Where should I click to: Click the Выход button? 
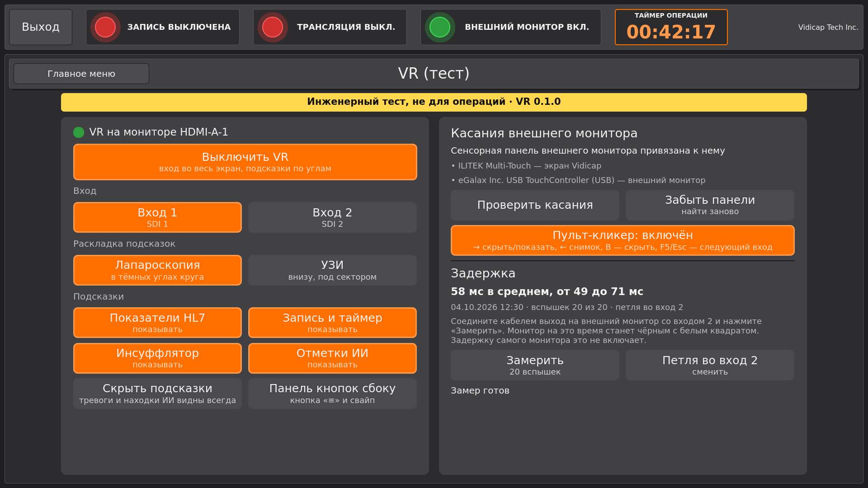pyautogui.click(x=41, y=27)
